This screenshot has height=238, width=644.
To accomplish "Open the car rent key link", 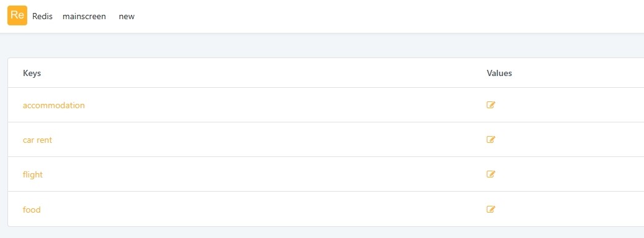I will click(x=37, y=140).
